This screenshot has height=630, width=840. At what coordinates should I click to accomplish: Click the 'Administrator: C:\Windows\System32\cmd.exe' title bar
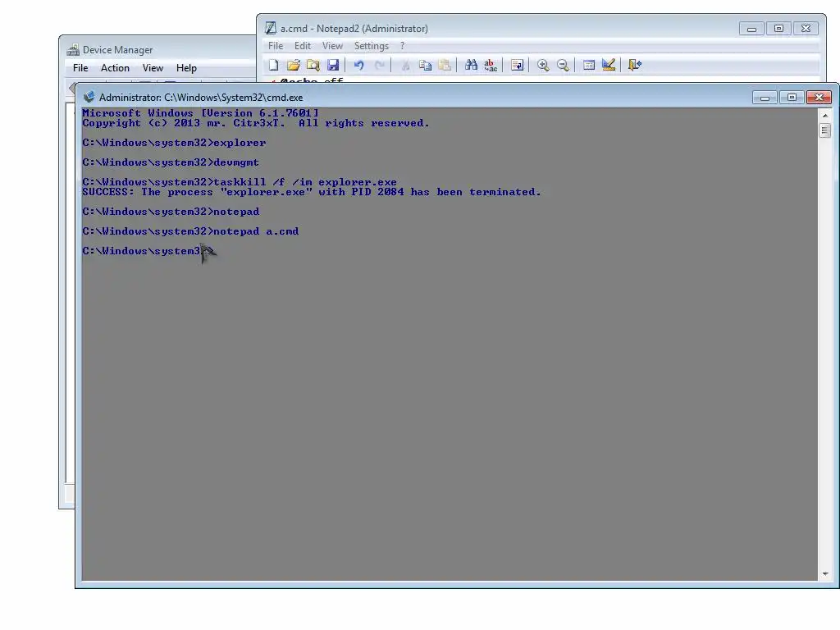(x=201, y=98)
